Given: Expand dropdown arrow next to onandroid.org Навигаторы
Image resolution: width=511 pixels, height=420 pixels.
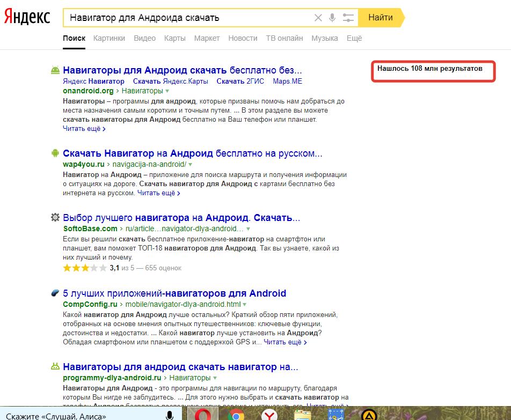Looking at the screenshot, I should (167, 91).
